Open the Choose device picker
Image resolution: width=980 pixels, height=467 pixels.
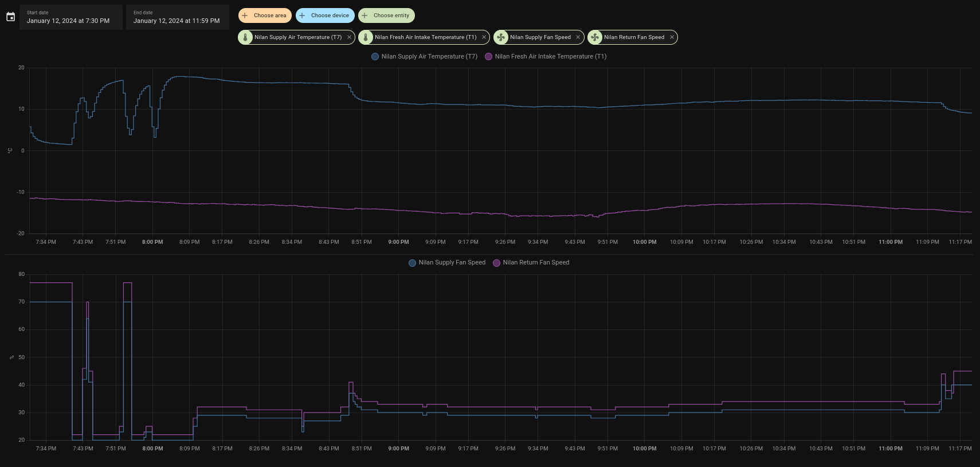[325, 15]
